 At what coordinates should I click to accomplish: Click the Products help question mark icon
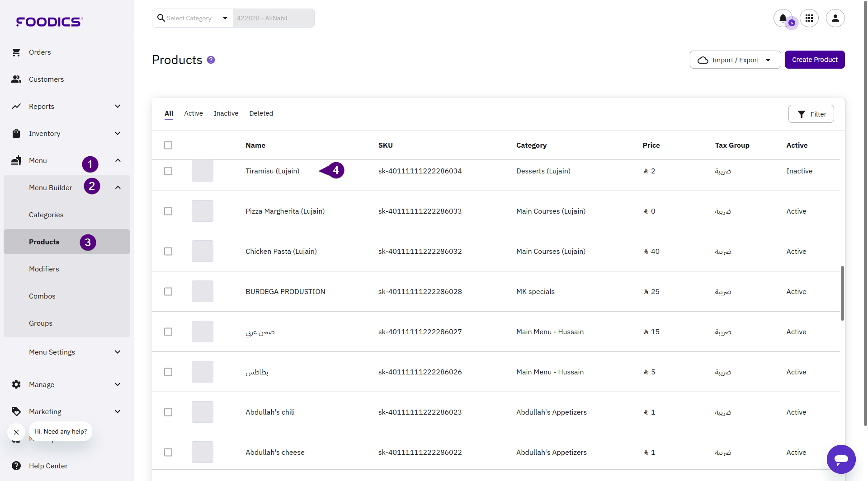point(211,60)
